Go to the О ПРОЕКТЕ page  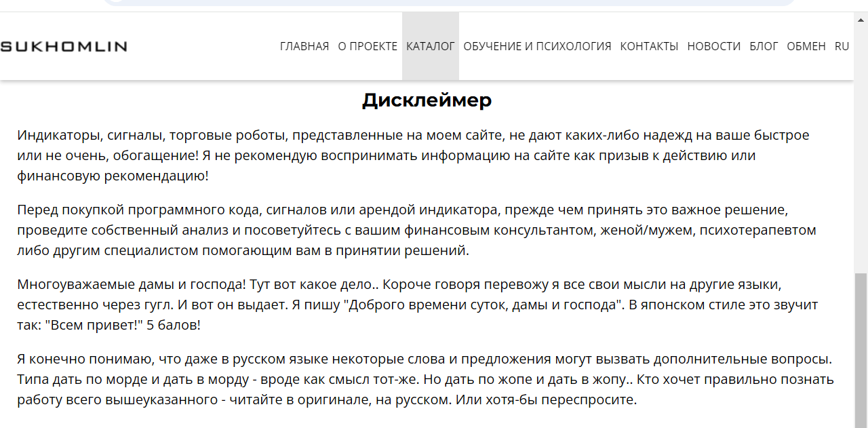(x=368, y=46)
